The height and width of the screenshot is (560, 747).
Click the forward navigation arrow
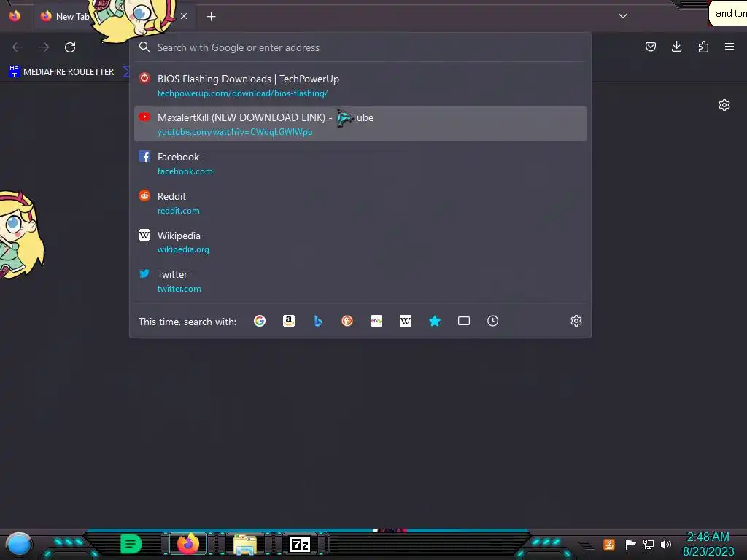point(44,47)
